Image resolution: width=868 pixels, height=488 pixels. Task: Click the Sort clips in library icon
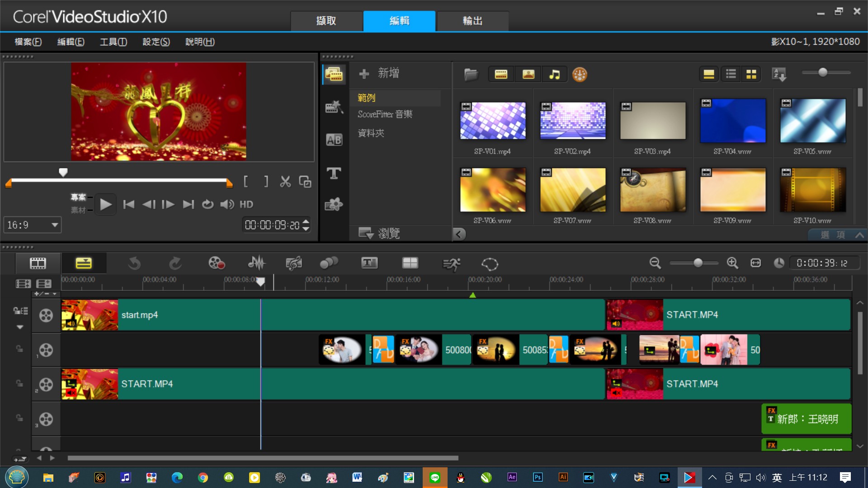(x=779, y=74)
